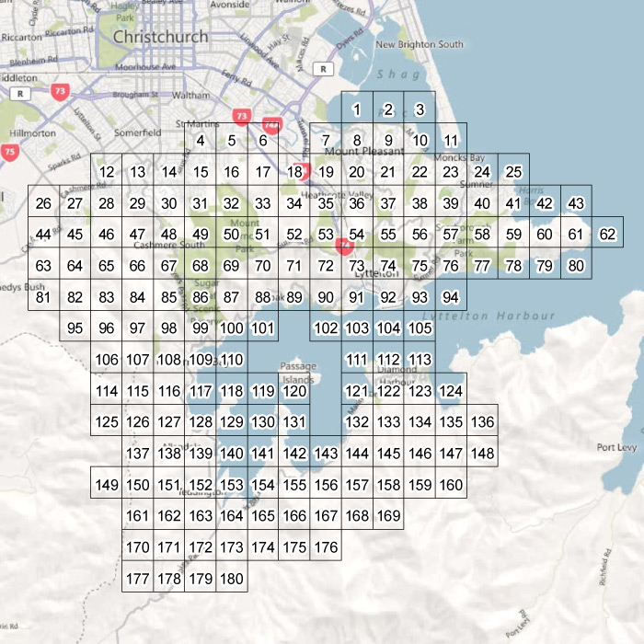The image size is (644, 644).
Task: Select grid cell 110
Action: tap(232, 357)
